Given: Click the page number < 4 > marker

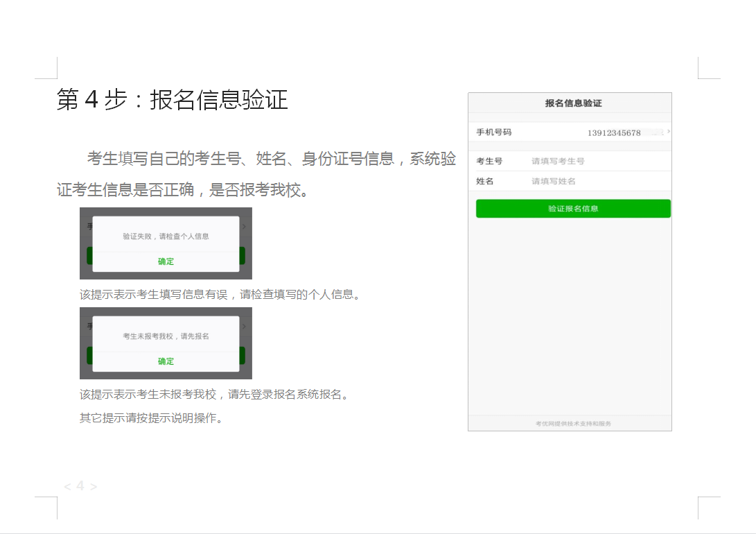Looking at the screenshot, I should point(80,486).
